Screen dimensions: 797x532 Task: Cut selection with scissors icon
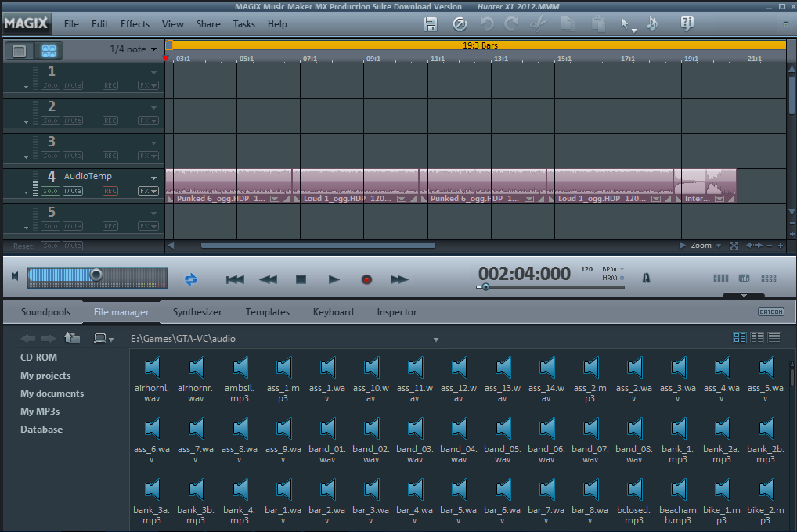539,24
